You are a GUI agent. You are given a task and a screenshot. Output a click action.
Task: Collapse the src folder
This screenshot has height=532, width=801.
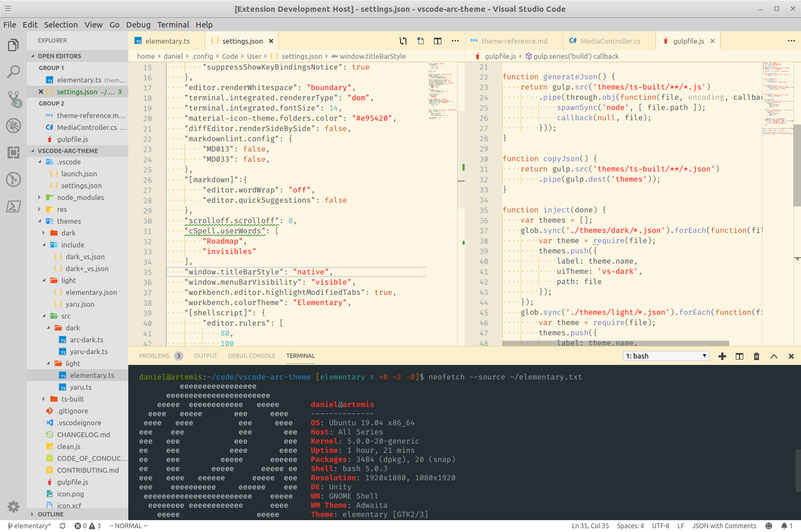[x=66, y=316]
